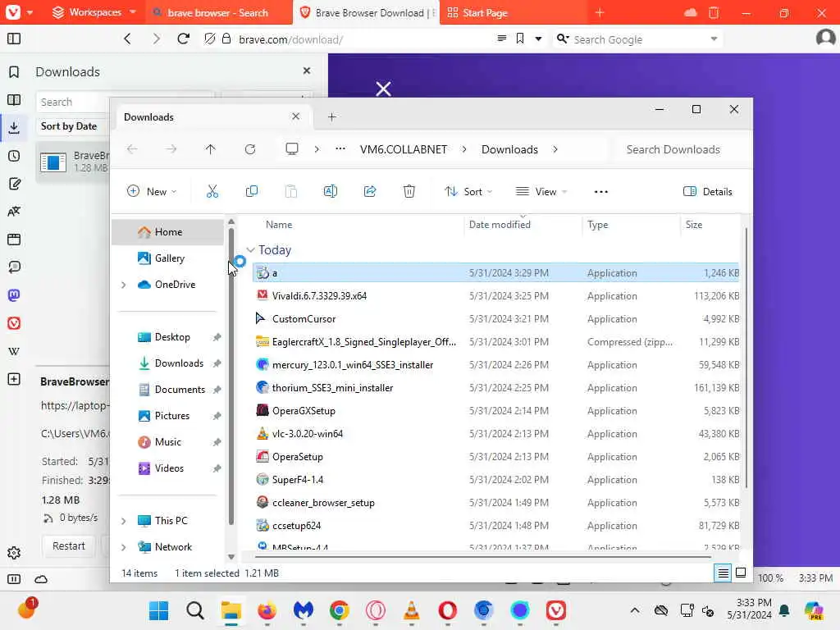Viewport: 840px width, 630px height.
Task: Open the Vivaldi web panel red icon
Action: pyautogui.click(x=14, y=323)
